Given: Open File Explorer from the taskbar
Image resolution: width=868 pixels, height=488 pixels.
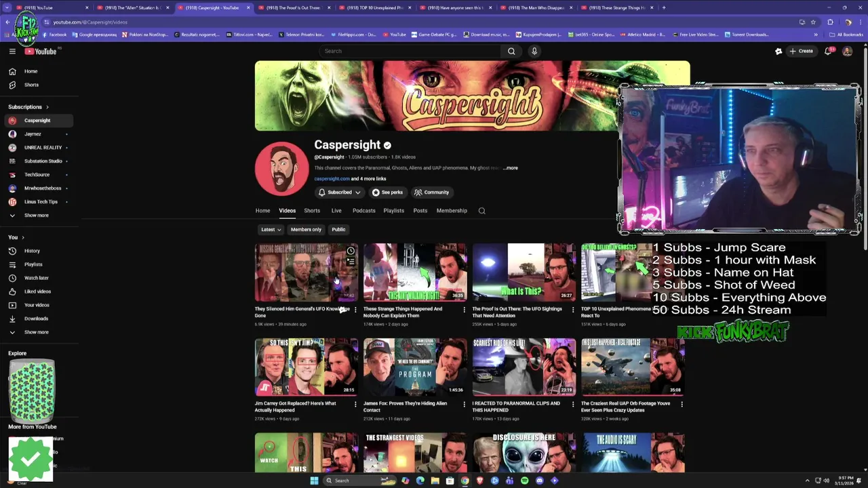Looking at the screenshot, I should click(x=435, y=481).
